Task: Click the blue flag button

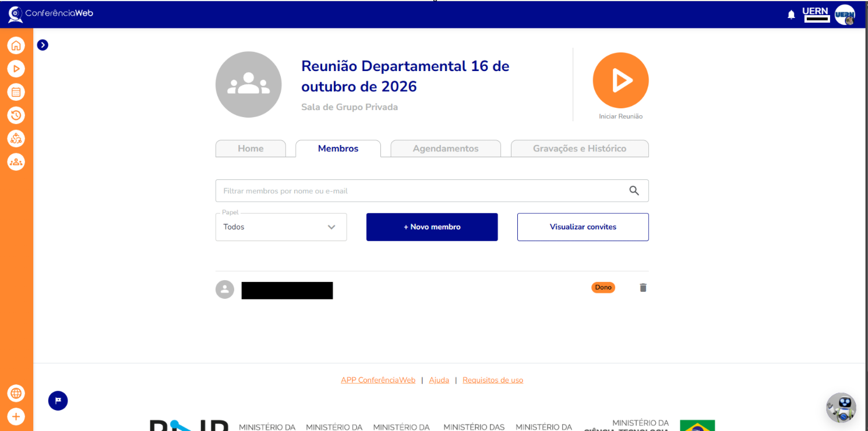Action: 58,401
